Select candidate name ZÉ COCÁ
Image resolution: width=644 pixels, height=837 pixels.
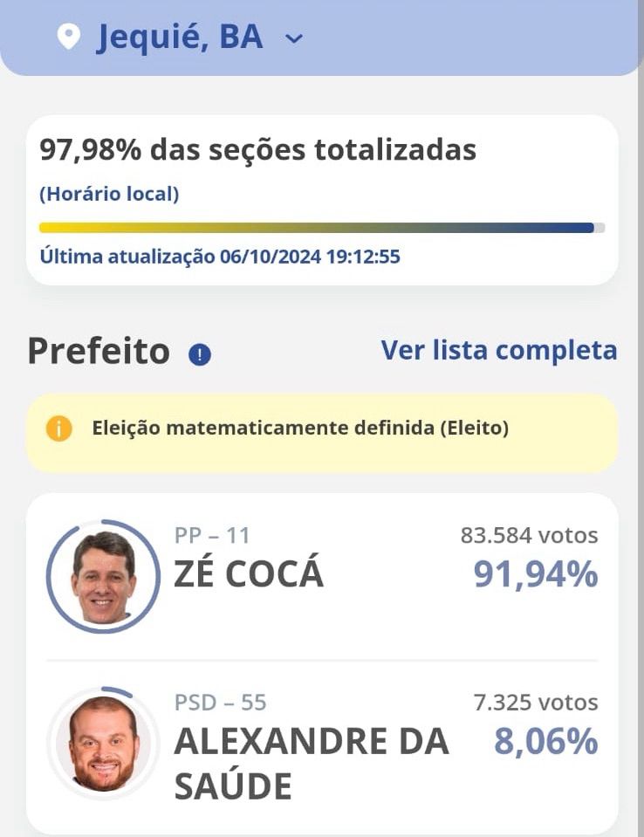(249, 574)
